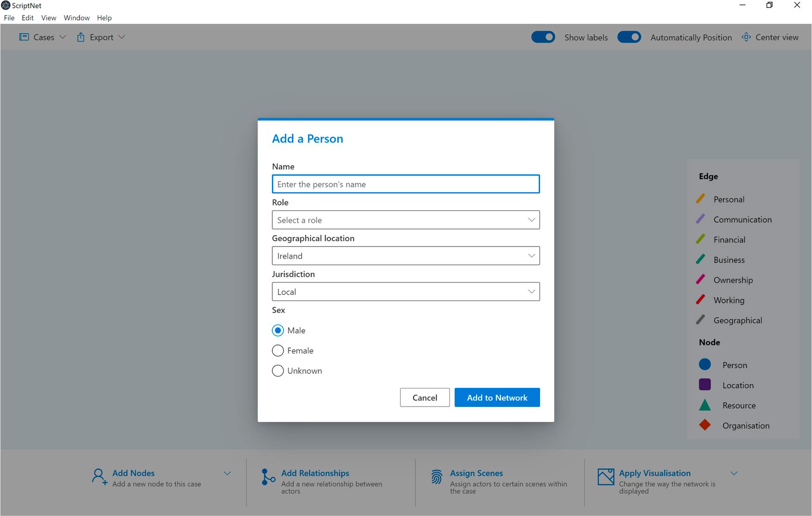Click the Communication edge color swatch
The image size is (812, 516).
tap(701, 219)
